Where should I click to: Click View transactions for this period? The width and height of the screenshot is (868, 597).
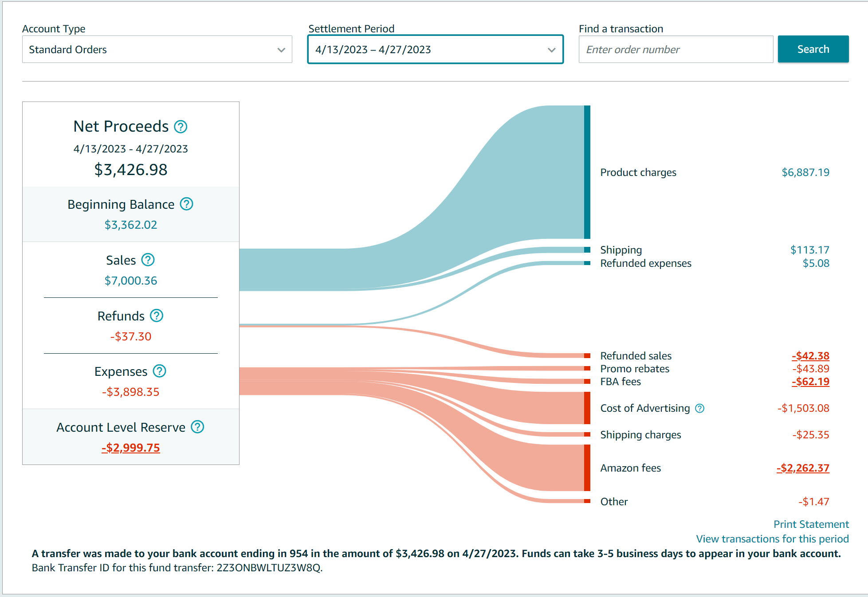coord(772,539)
